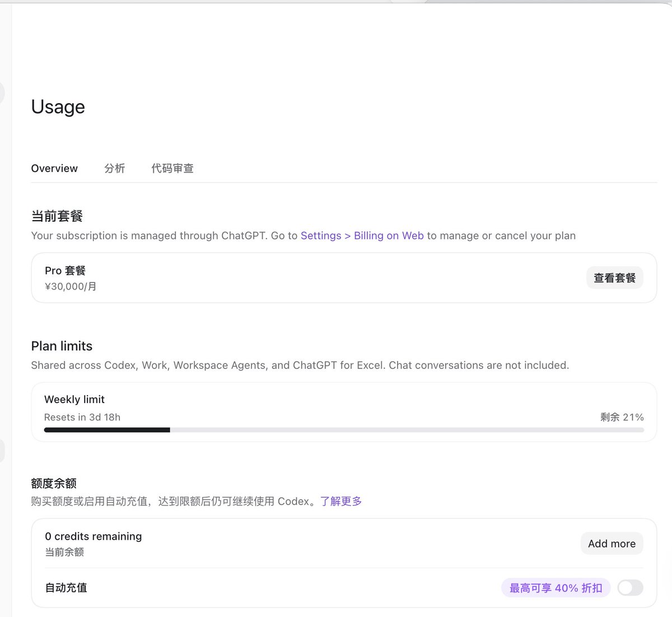Viewport: 672px width, 617px height.
Task: Open the 分析 tab
Action: coord(114,169)
